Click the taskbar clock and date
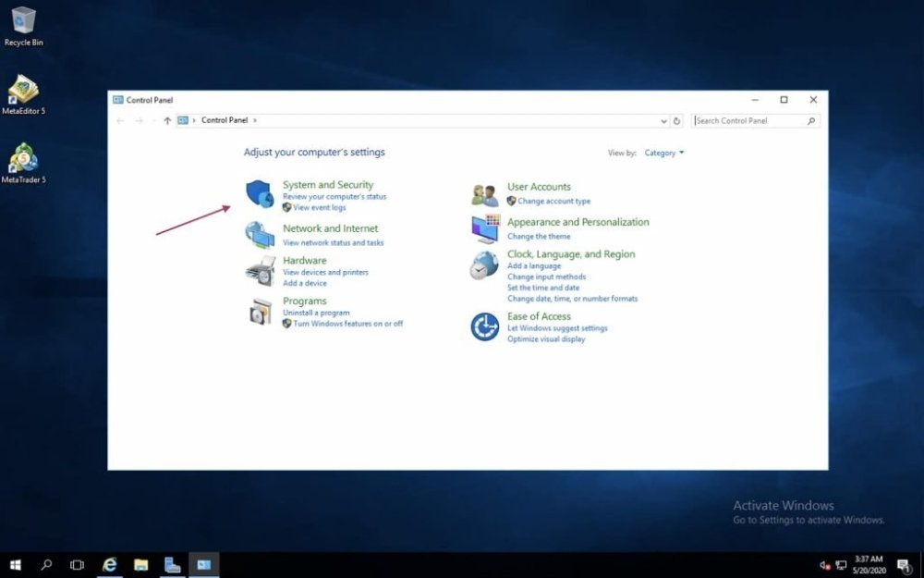The height and width of the screenshot is (578, 924). [x=869, y=565]
